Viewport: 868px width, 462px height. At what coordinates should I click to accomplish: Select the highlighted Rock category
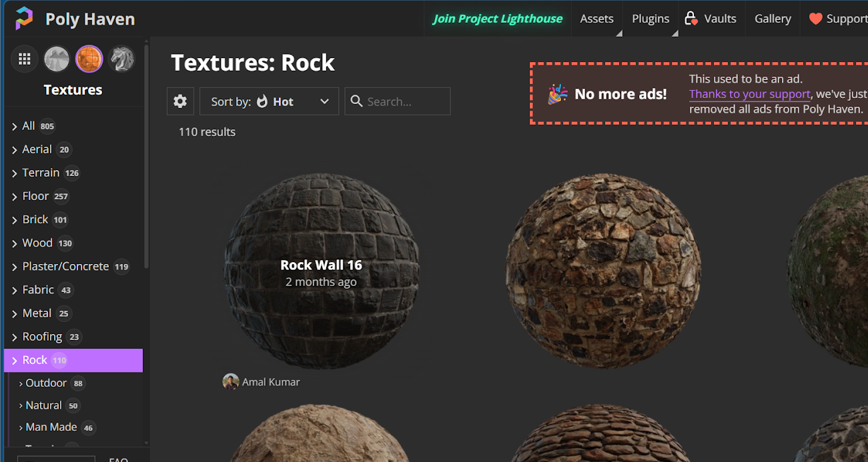[x=73, y=360]
